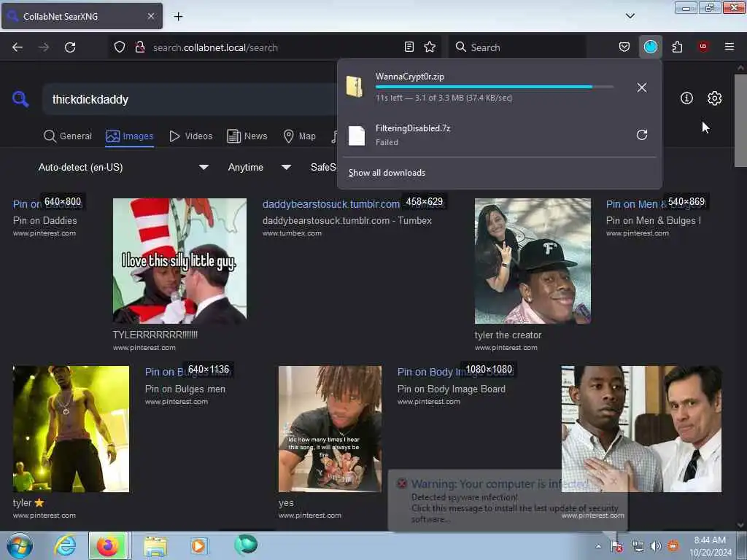Open the network tray icon
Image resolution: width=747 pixels, height=560 pixels.
point(638,546)
